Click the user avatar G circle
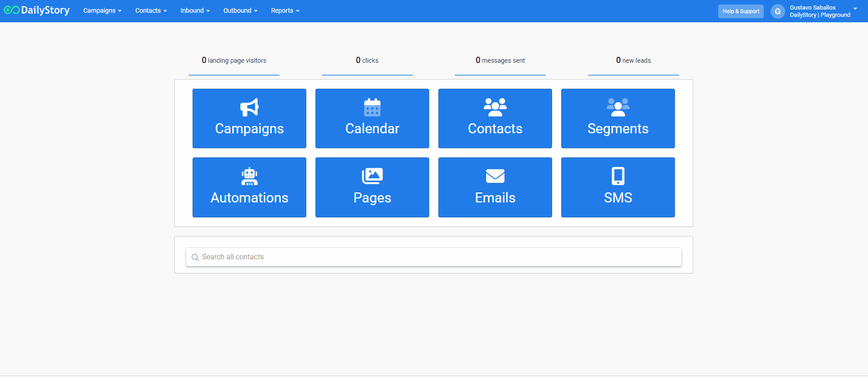 click(778, 11)
